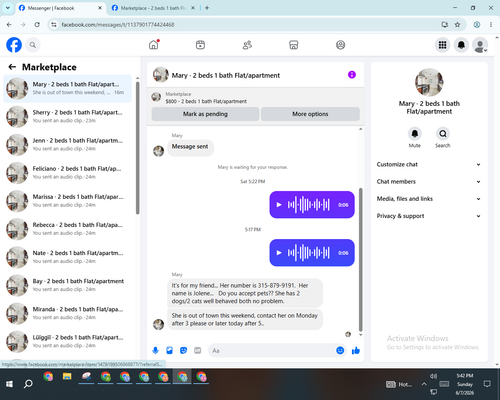
Task: Open Windows notification center icon
Action: 487,384
